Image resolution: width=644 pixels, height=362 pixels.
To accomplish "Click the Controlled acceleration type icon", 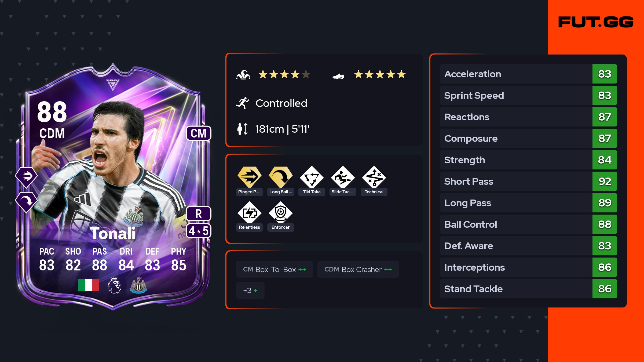I will tap(243, 103).
